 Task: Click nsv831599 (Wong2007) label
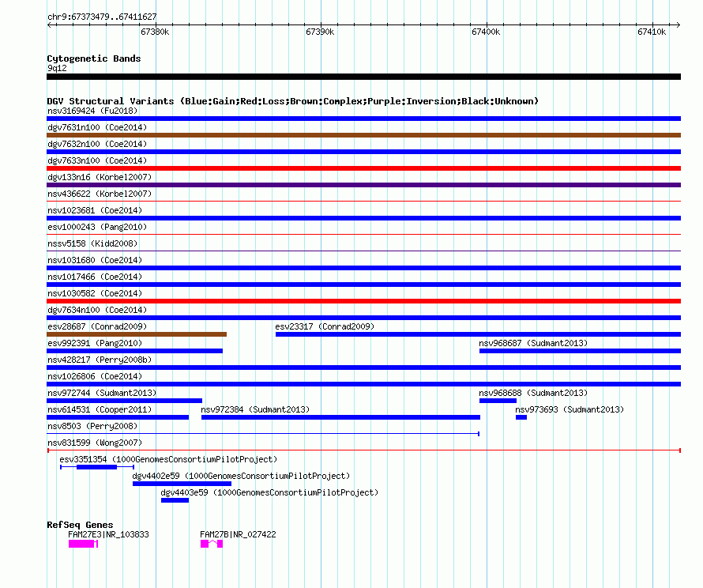point(95,443)
